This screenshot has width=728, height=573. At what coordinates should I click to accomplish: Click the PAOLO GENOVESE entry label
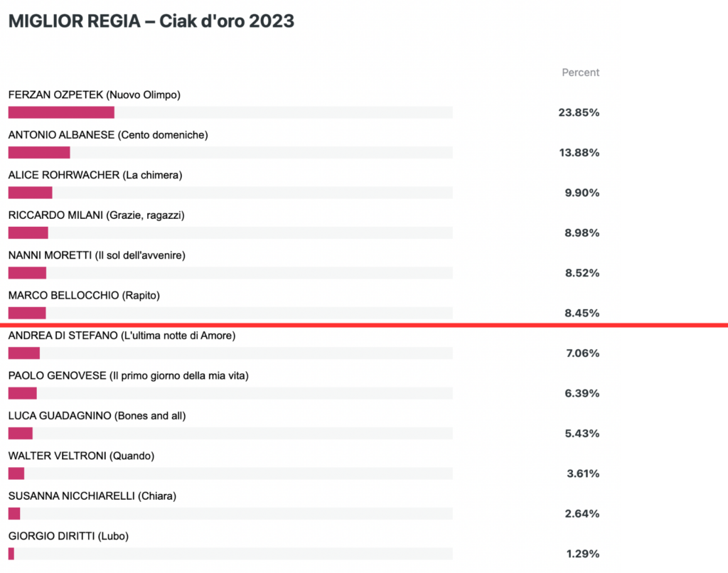[129, 375]
